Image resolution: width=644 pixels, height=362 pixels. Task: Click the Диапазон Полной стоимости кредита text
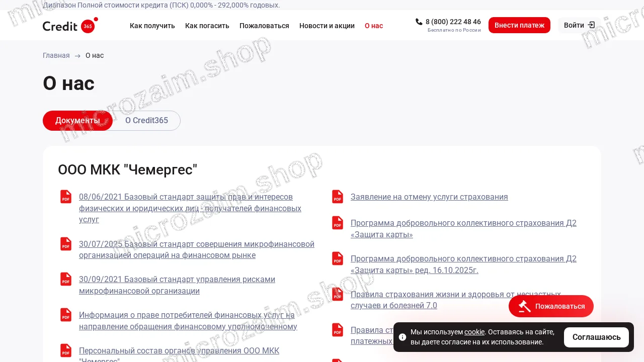pos(162,5)
